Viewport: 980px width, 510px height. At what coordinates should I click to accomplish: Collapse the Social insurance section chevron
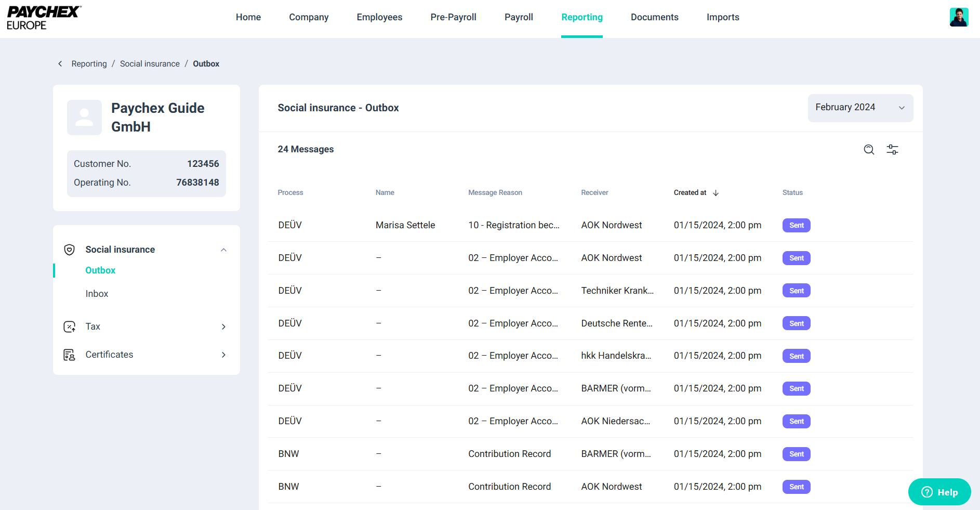click(223, 250)
